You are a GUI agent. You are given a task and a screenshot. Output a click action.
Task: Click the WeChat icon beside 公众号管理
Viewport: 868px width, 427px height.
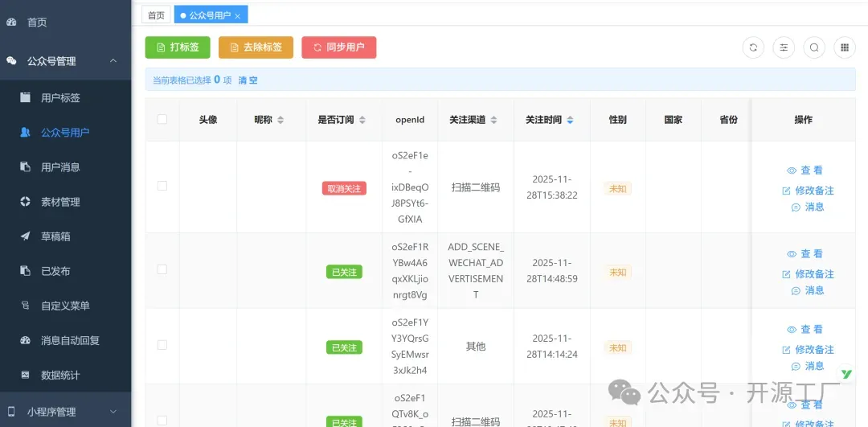click(11, 61)
